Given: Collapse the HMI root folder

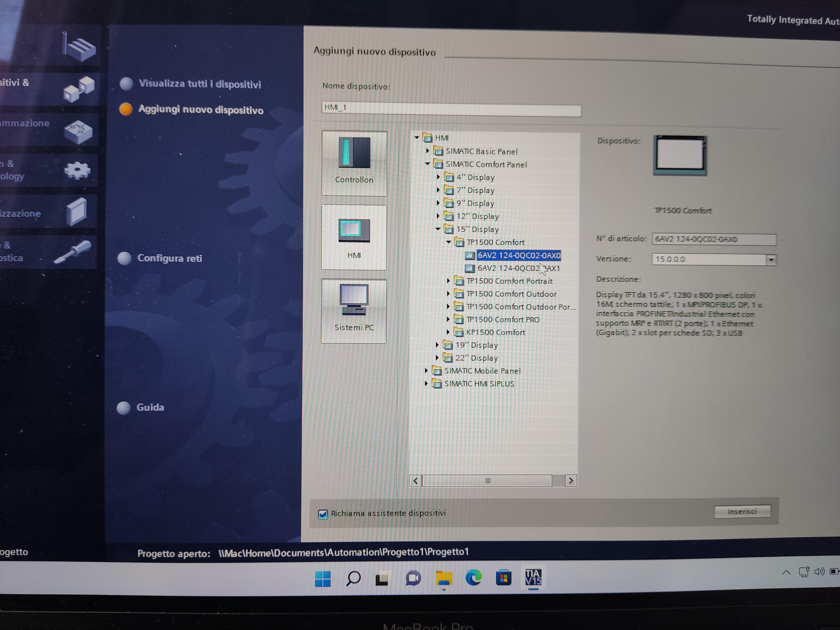Looking at the screenshot, I should click(x=417, y=138).
